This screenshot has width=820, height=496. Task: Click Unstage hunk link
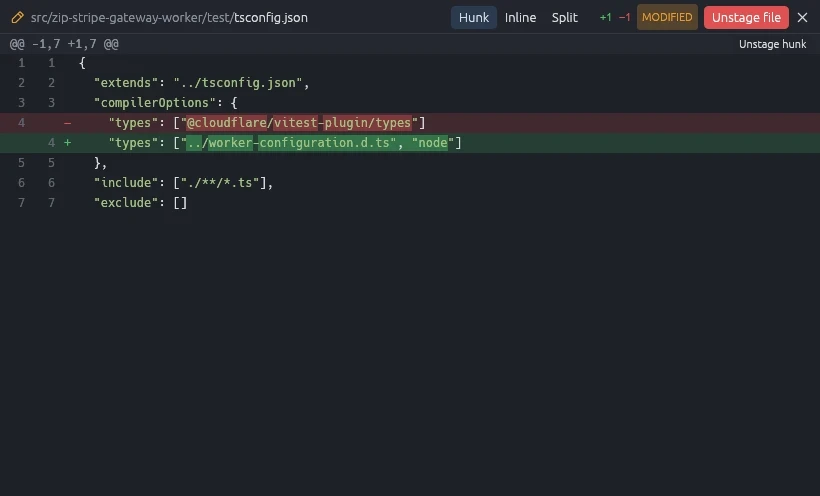click(x=772, y=44)
